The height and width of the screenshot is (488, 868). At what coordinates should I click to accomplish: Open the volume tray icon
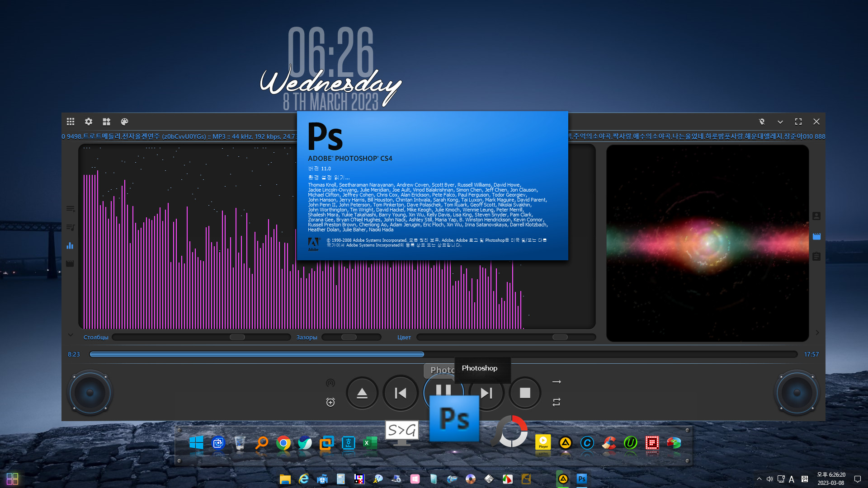point(769,479)
